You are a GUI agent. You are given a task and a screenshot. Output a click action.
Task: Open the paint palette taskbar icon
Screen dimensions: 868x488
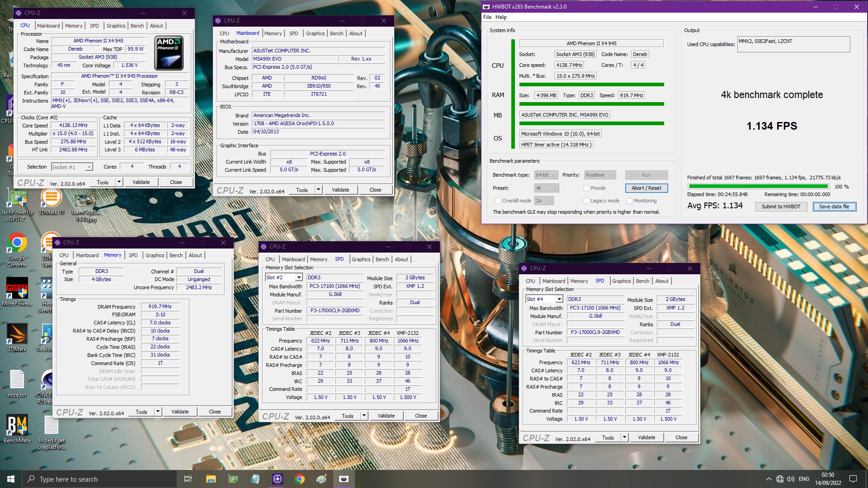pos(321,479)
